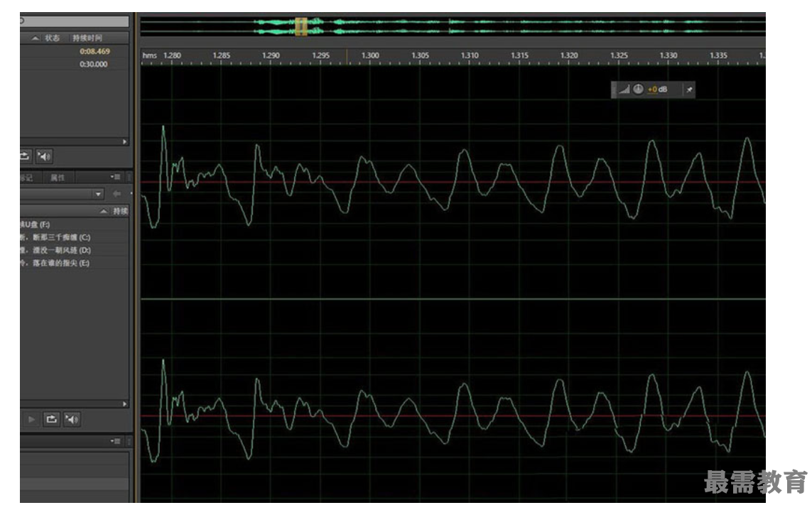Viewport: 812px width, 510px height.
Task: Select the file with duration 0:30.000
Action: pyautogui.click(x=94, y=64)
